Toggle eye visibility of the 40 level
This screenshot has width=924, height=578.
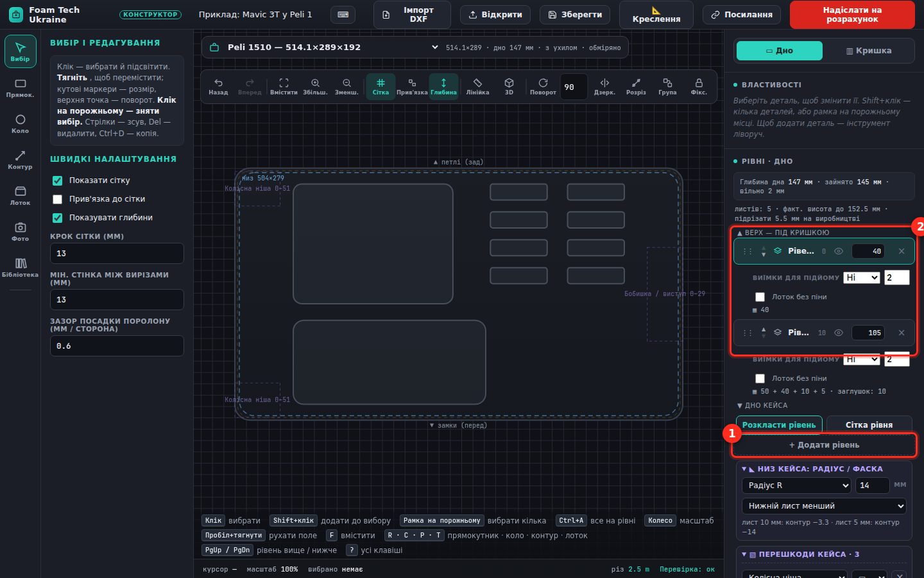(838, 251)
